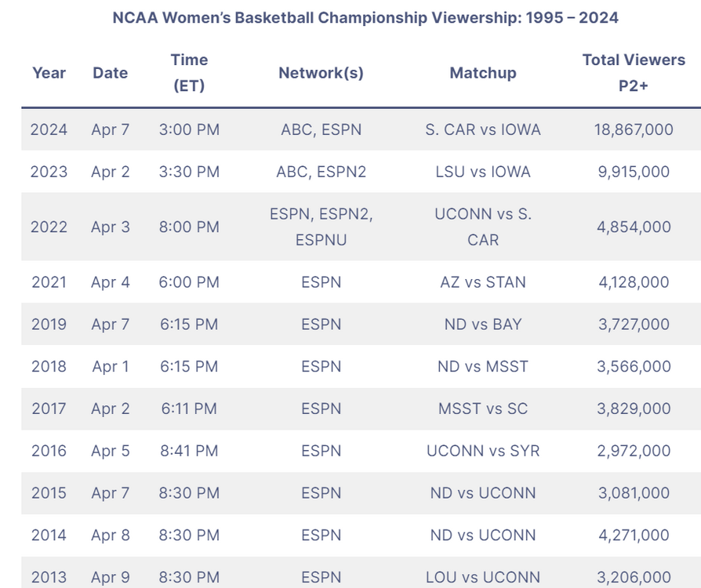
Task: Click the Total Viewers P2+ header
Action: (634, 73)
